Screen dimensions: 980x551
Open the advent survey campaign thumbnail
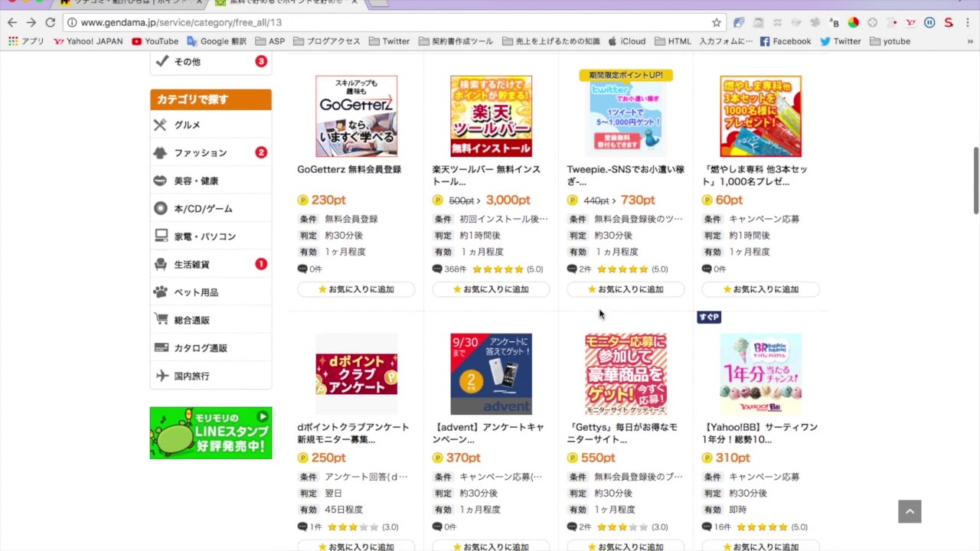[491, 373]
